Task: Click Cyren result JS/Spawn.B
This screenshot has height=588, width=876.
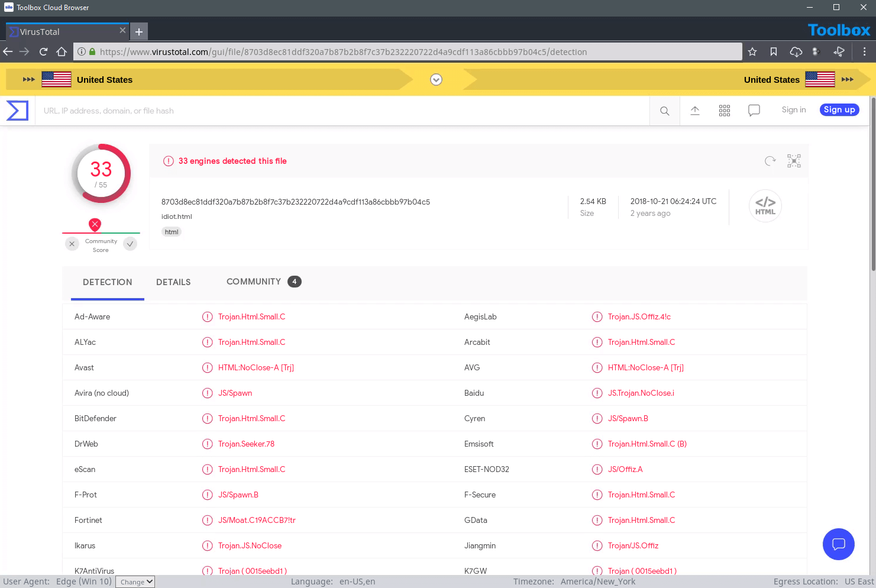Action: point(628,419)
